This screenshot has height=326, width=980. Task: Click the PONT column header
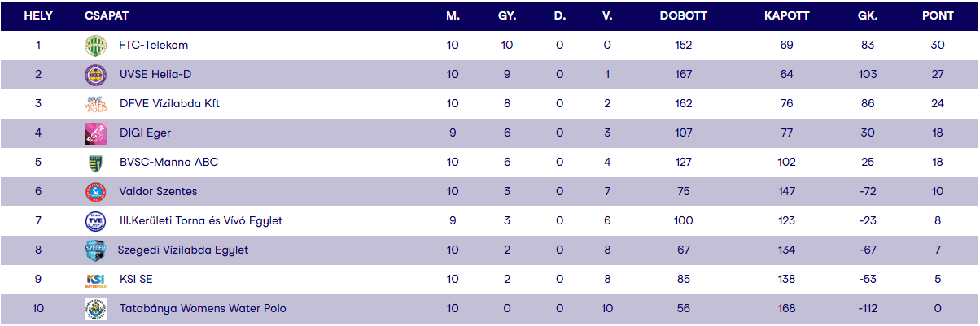[938, 16]
